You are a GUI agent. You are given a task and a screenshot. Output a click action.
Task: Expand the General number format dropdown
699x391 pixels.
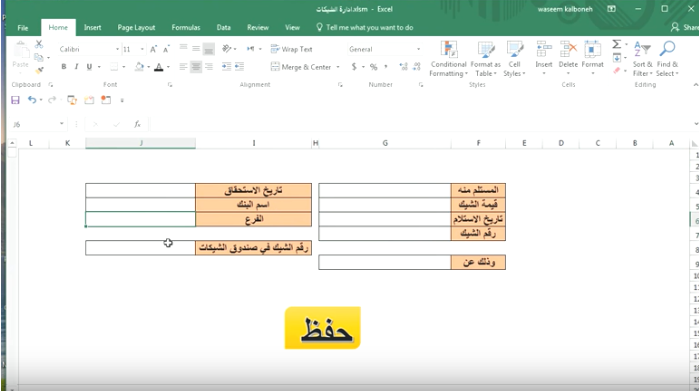pyautogui.click(x=418, y=49)
